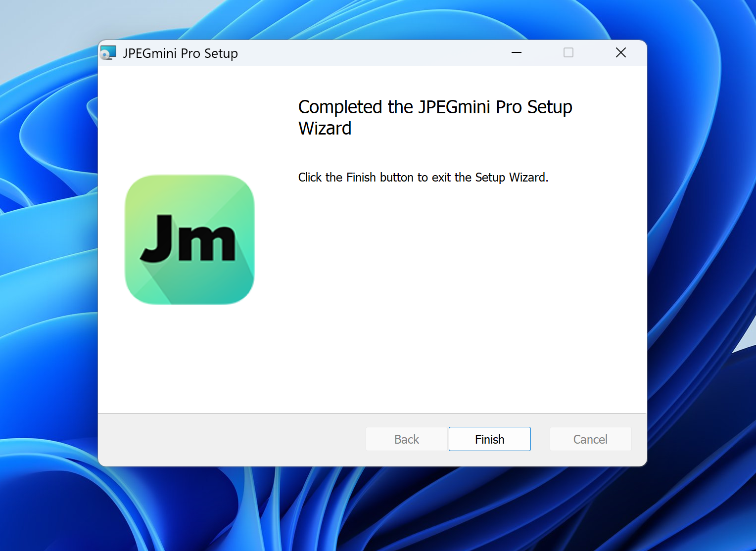Click the Finish button to exit setup

coord(489,439)
